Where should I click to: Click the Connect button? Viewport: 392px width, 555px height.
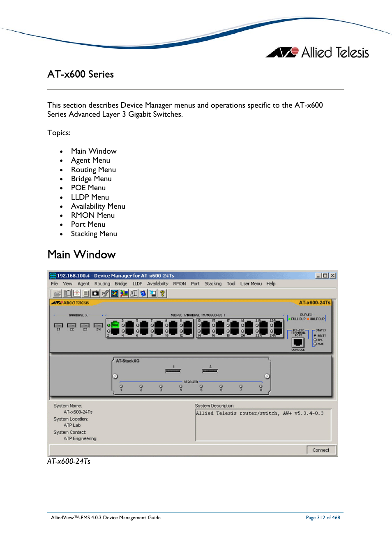pyautogui.click(x=321, y=450)
